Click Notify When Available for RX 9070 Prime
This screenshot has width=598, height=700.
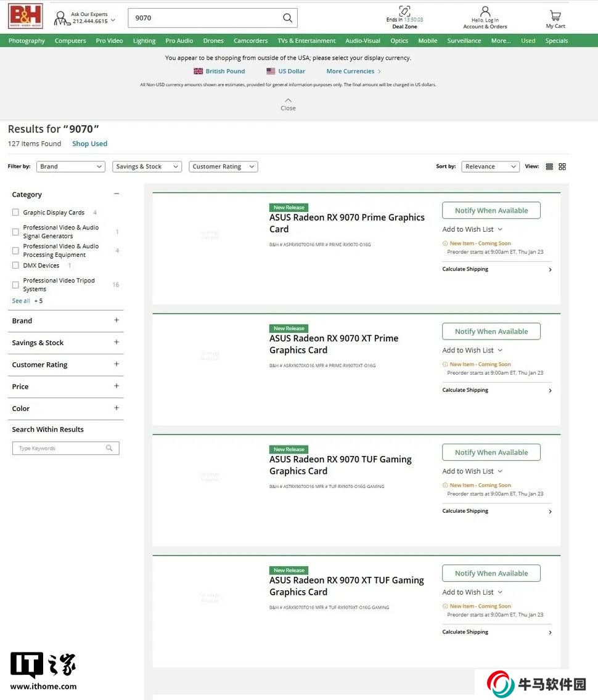[491, 211]
